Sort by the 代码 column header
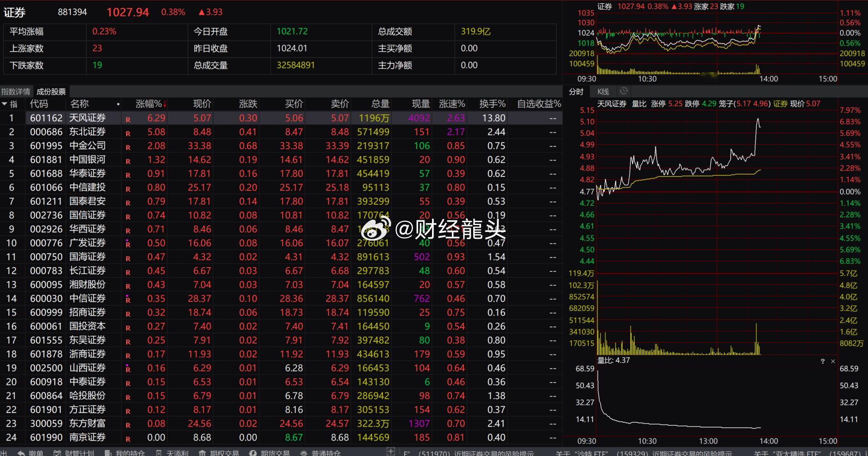 [39, 104]
